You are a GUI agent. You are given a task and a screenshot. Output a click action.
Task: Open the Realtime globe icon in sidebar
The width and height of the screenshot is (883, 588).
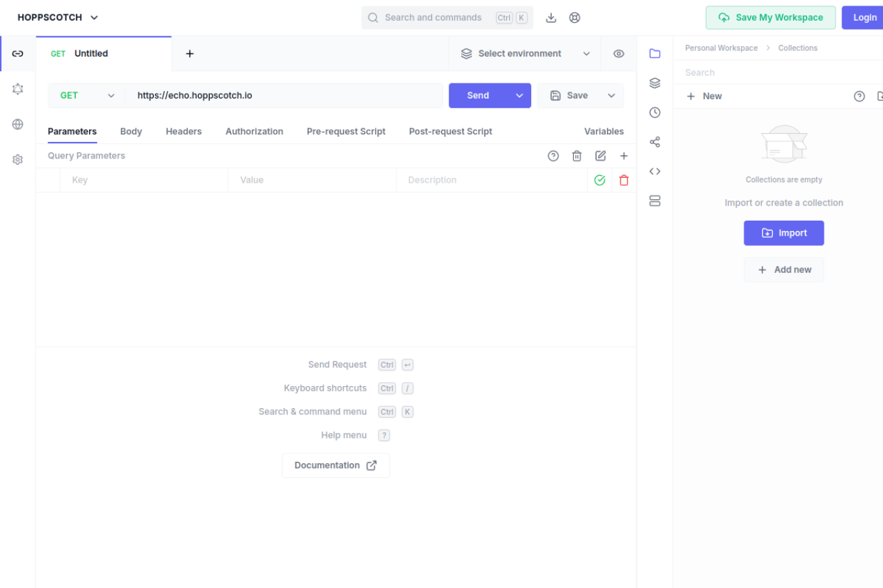(x=18, y=124)
